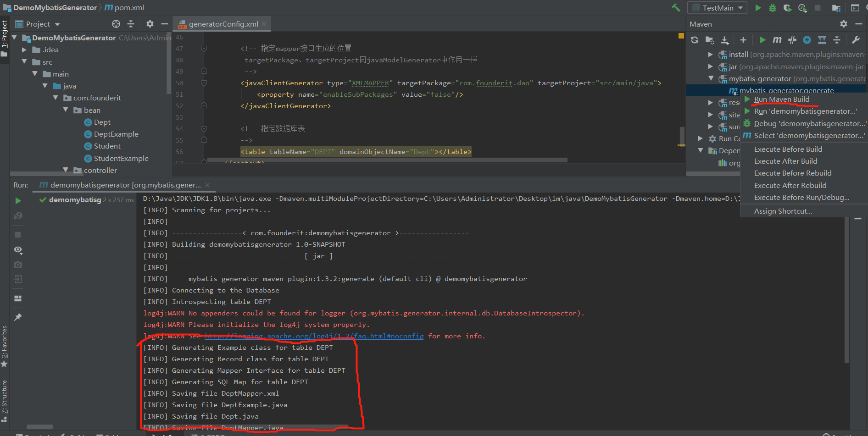Collapse all Maven tree nodes
Screen dimensions: 868x436
pos(837,40)
